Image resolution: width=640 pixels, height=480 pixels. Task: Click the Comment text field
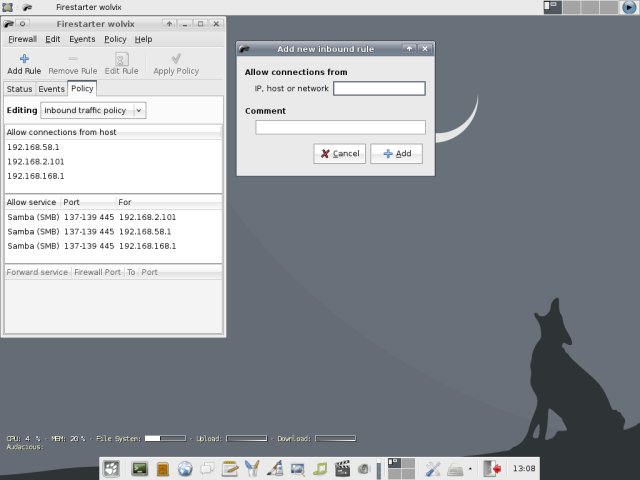click(x=340, y=127)
